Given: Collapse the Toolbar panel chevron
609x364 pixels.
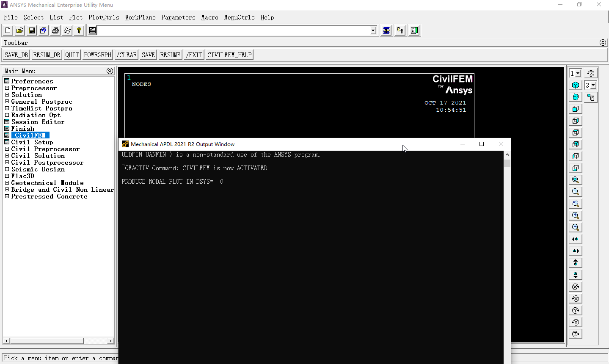Looking at the screenshot, I should pos(603,42).
